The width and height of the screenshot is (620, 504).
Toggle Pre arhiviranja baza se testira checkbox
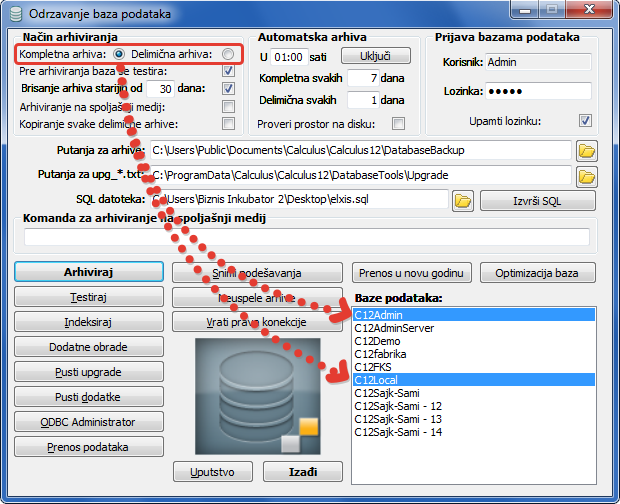(x=229, y=71)
